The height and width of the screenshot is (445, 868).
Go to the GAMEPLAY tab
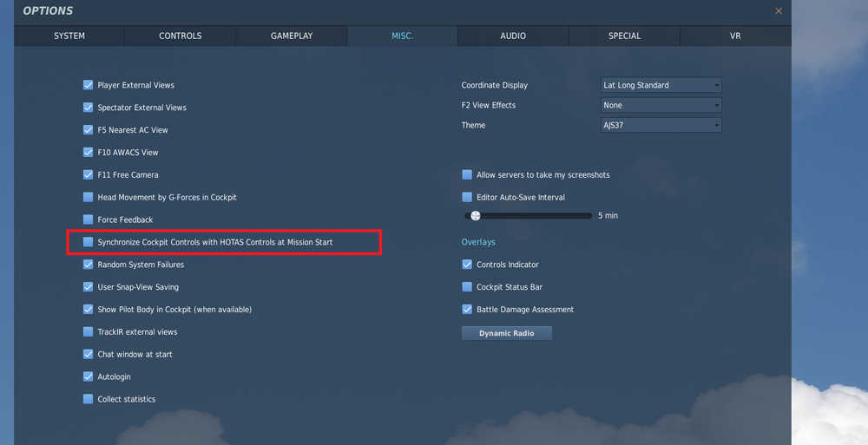(292, 36)
